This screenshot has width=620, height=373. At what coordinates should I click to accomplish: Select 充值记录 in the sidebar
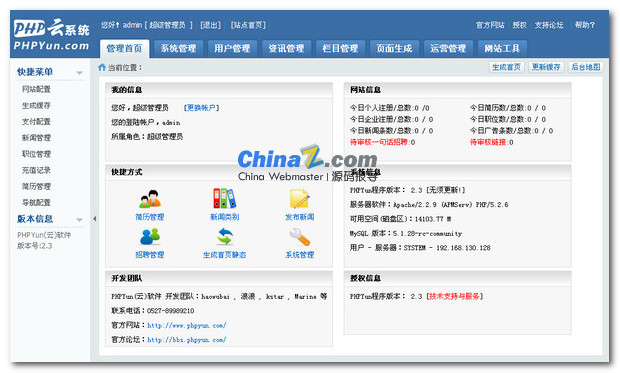click(x=36, y=170)
